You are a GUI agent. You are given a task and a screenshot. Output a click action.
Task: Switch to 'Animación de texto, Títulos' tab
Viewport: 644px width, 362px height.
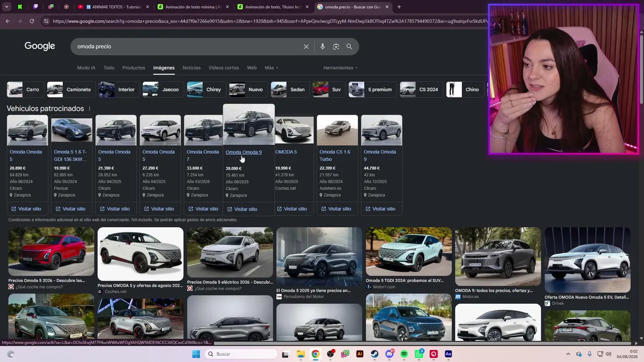pyautogui.click(x=273, y=7)
